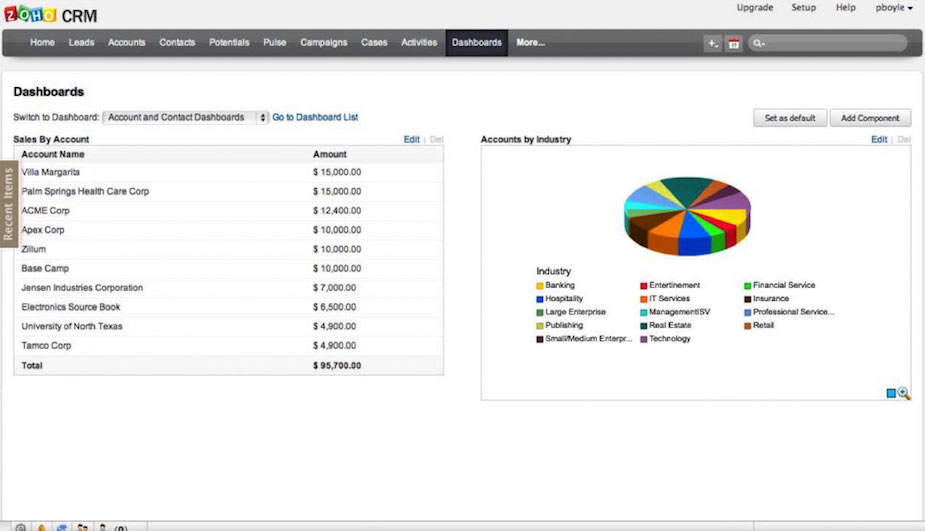Click the Del link for Accounts by Industry
Viewport: 925px width, 531px height.
904,139
